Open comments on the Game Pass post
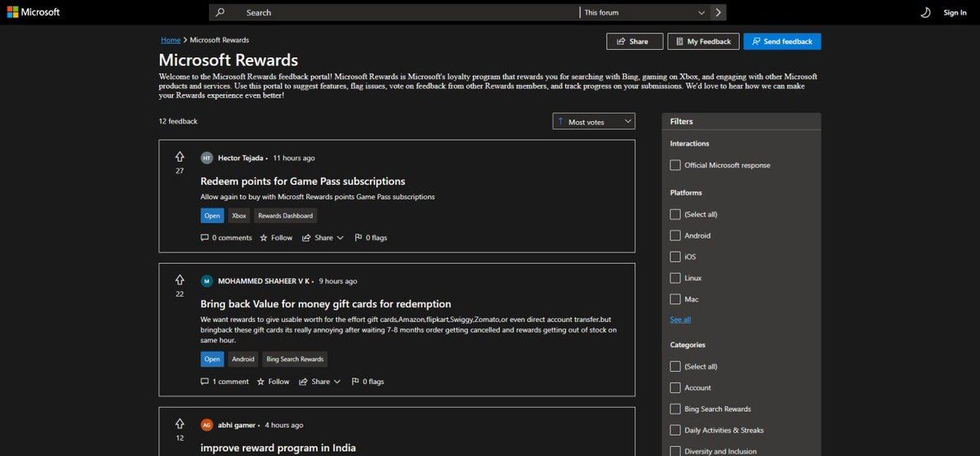Screen dimensions: 980x456 226,238
